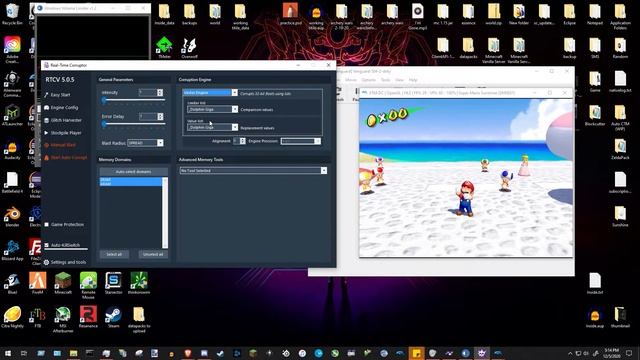Open MSI Afterburner desktop shortcut
Screen dimensions: 640x360
(x=63, y=320)
